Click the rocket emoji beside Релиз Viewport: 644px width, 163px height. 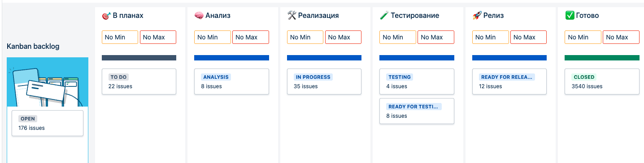477,16
